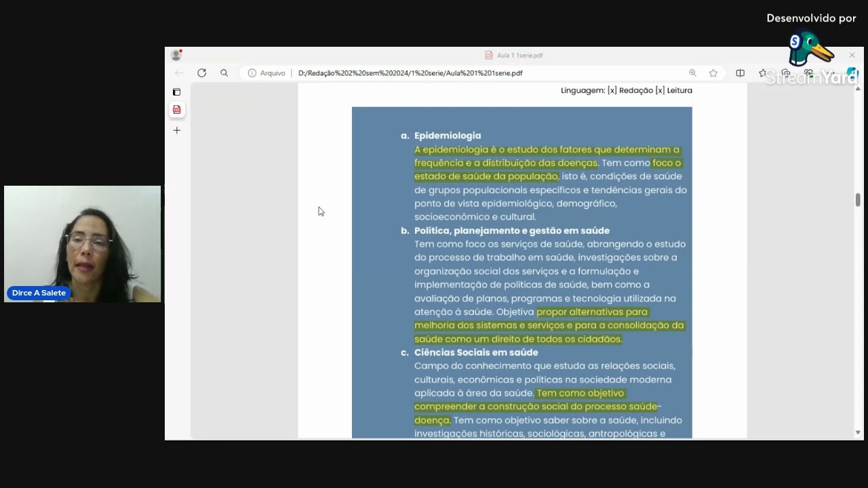Open the favorites list icon
The height and width of the screenshot is (488, 868).
tap(763, 73)
